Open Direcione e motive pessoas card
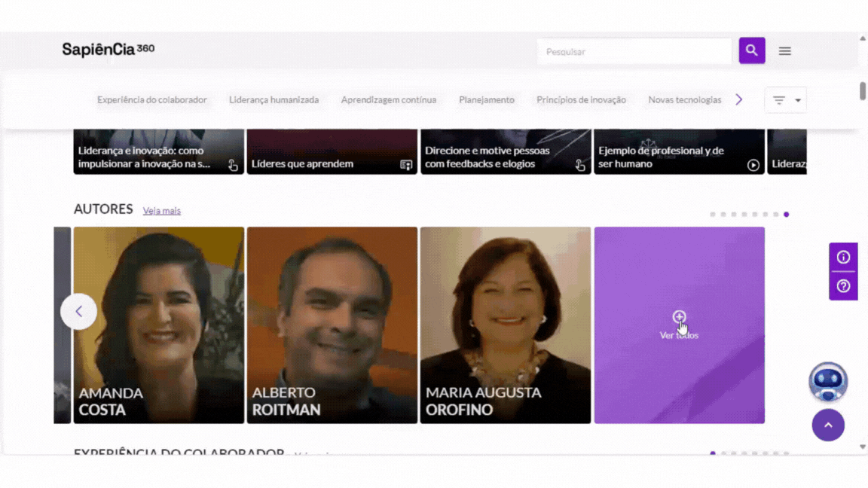 point(506,151)
